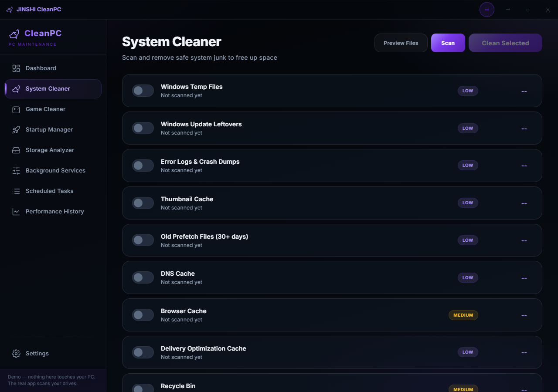Toggle Old Prefetch Files (30+ days)
This screenshot has width=558, height=392.
coord(143,240)
